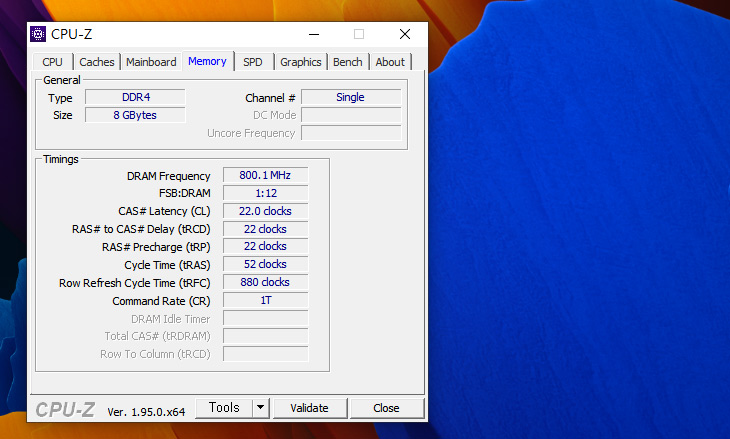
Task: Close CPU-Z with the title bar X
Action: (x=405, y=34)
